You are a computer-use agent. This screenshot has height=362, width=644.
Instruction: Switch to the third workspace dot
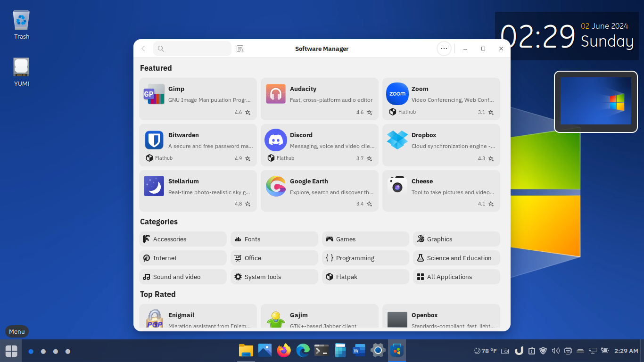pos(56,351)
